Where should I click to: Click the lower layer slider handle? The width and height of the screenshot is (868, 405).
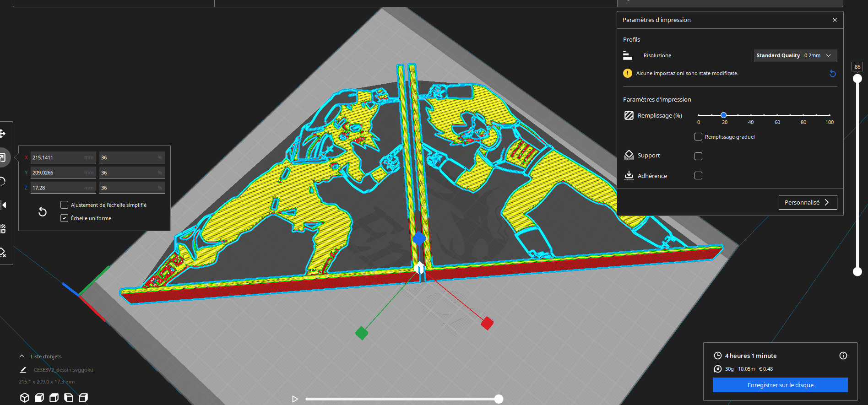pyautogui.click(x=857, y=272)
